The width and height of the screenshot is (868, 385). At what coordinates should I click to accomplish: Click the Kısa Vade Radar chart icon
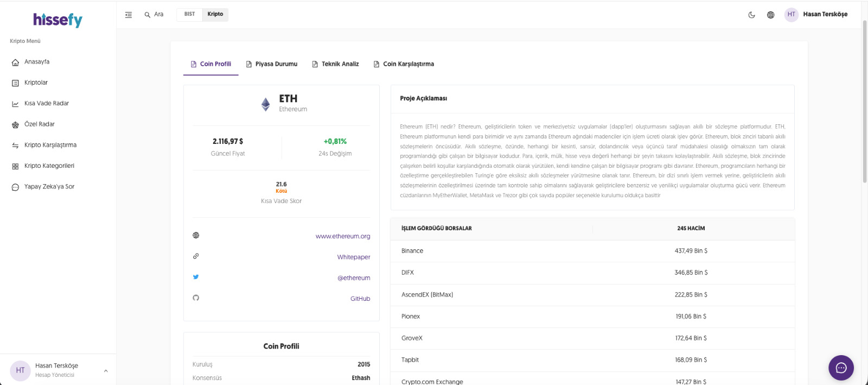pos(15,104)
